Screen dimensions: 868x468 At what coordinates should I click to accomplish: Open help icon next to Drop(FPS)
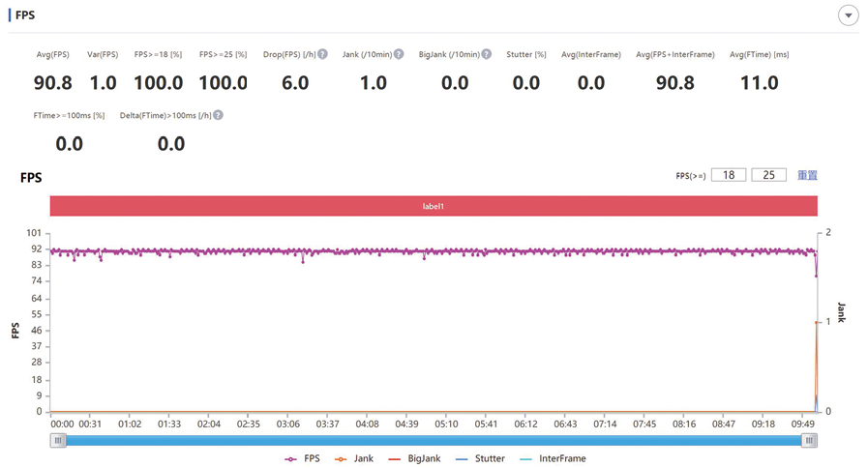(x=322, y=54)
